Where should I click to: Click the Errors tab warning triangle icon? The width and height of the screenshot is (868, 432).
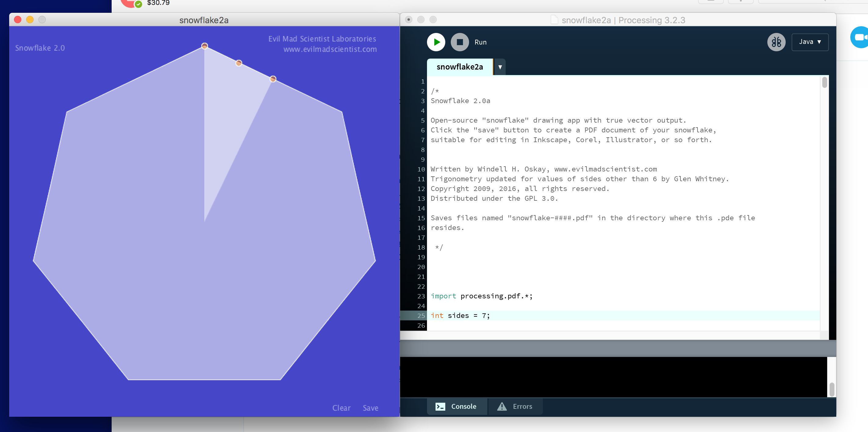[502, 406]
